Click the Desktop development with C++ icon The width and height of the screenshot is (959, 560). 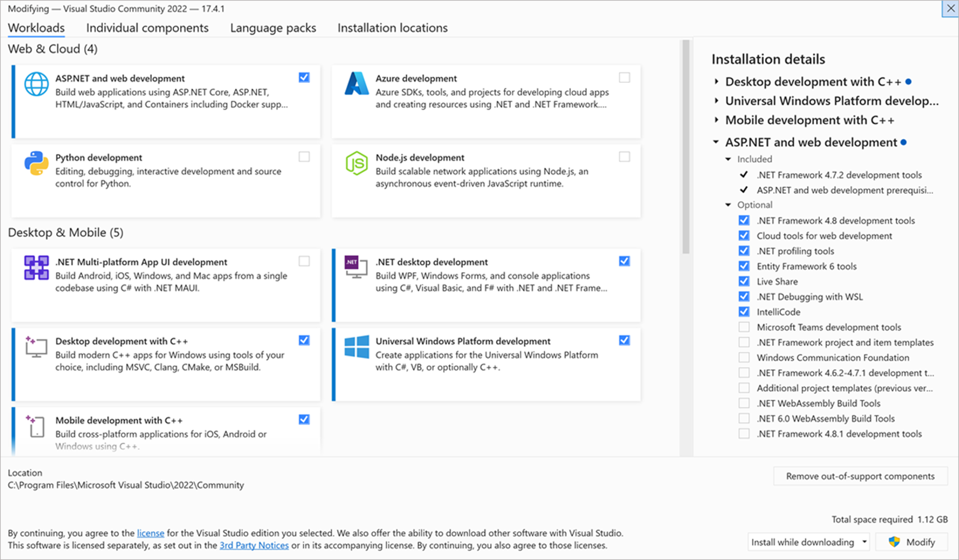36,347
